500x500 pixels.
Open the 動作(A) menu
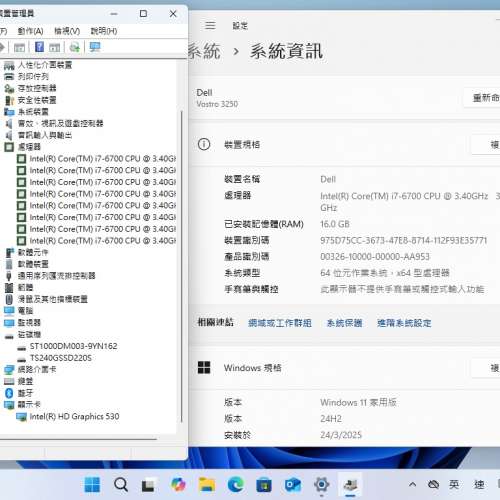[x=30, y=31]
